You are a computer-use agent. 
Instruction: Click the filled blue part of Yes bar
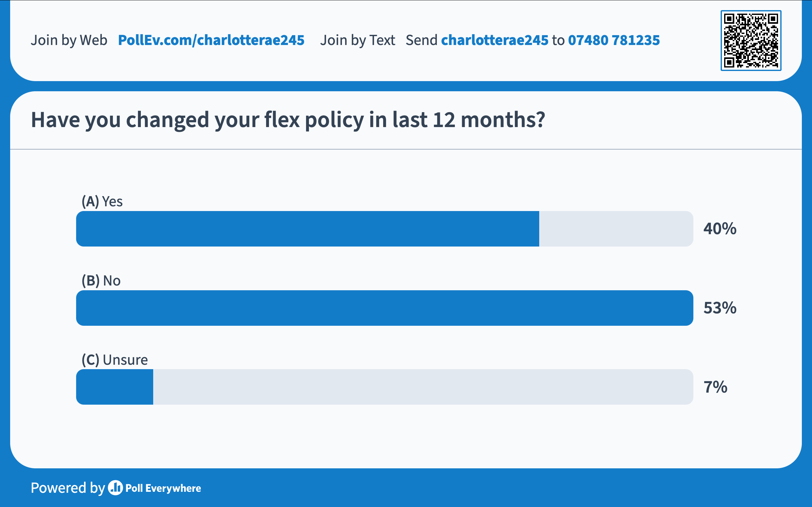click(307, 229)
